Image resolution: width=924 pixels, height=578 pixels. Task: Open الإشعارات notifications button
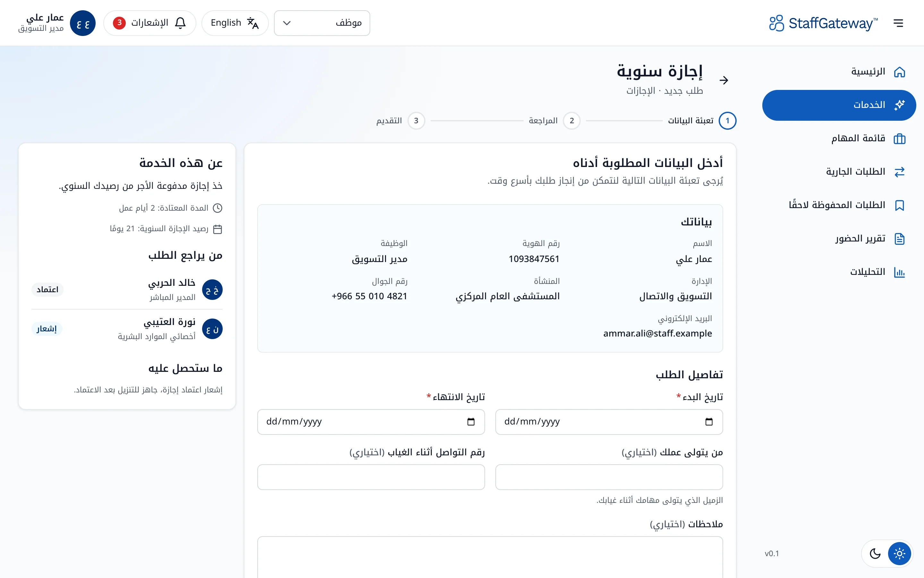pos(150,23)
